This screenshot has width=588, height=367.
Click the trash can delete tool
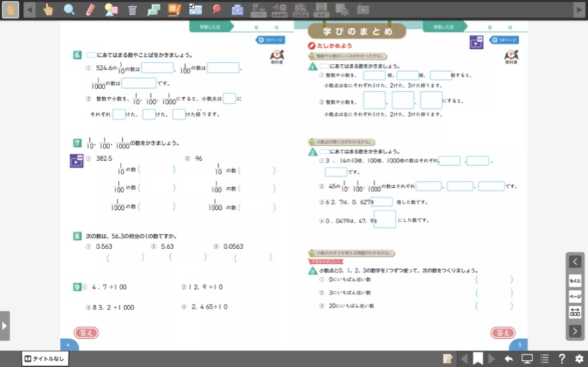point(133,9)
